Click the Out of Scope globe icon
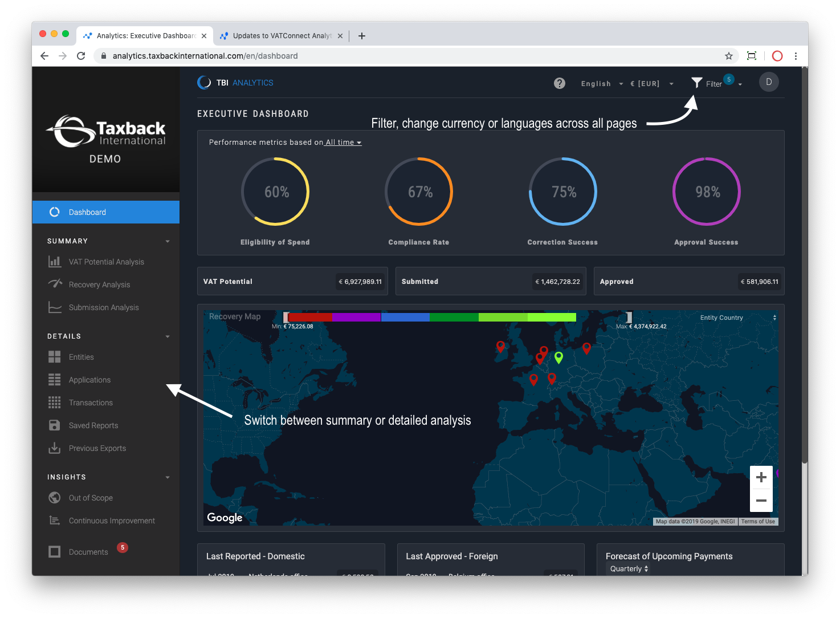 pos(55,498)
